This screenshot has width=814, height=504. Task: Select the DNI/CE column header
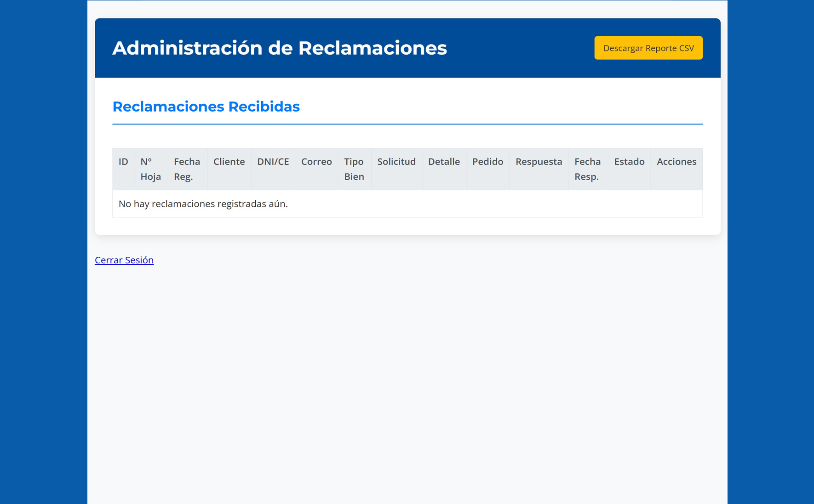273,162
